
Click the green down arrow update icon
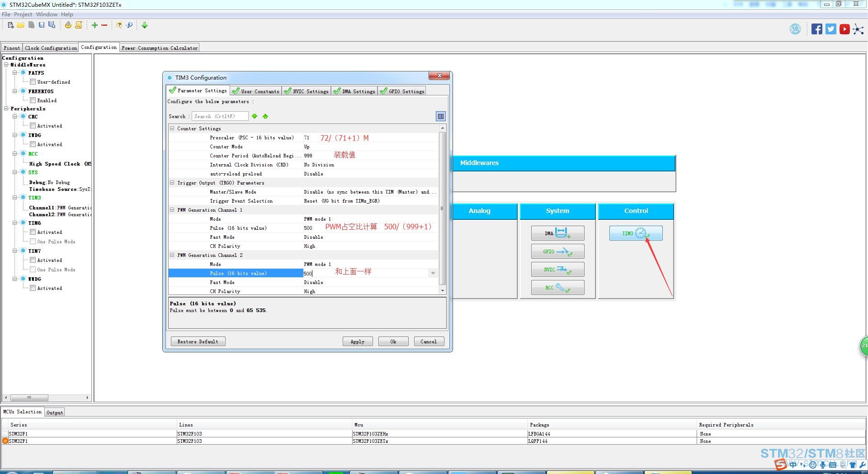145,25
